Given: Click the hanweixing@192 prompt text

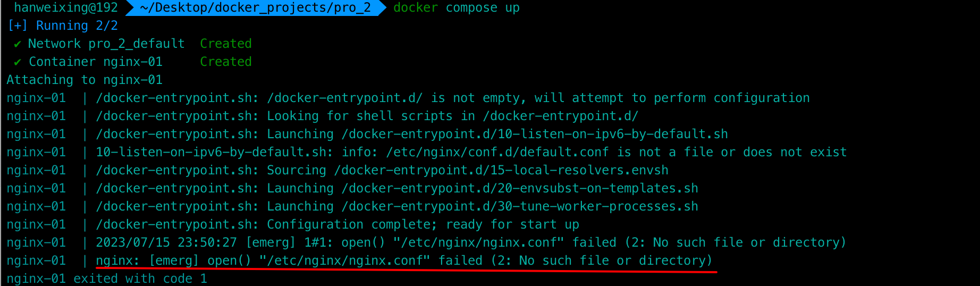Looking at the screenshot, I should pos(66,8).
